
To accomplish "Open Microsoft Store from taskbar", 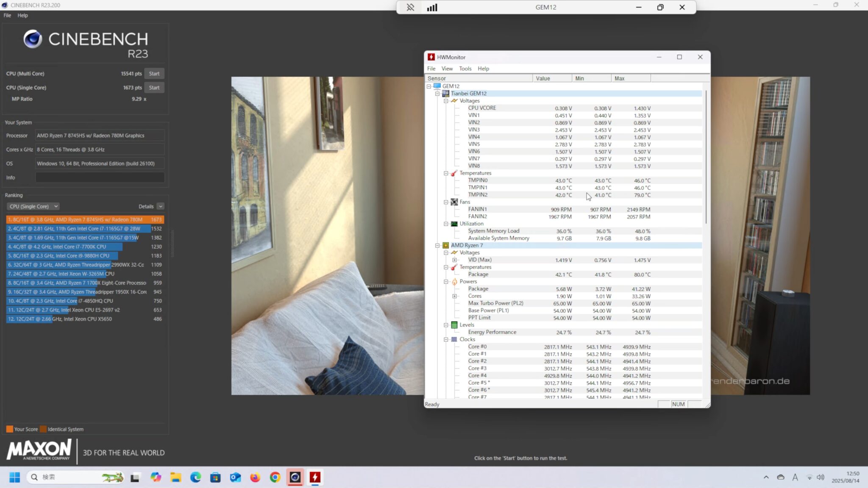I will tap(215, 477).
